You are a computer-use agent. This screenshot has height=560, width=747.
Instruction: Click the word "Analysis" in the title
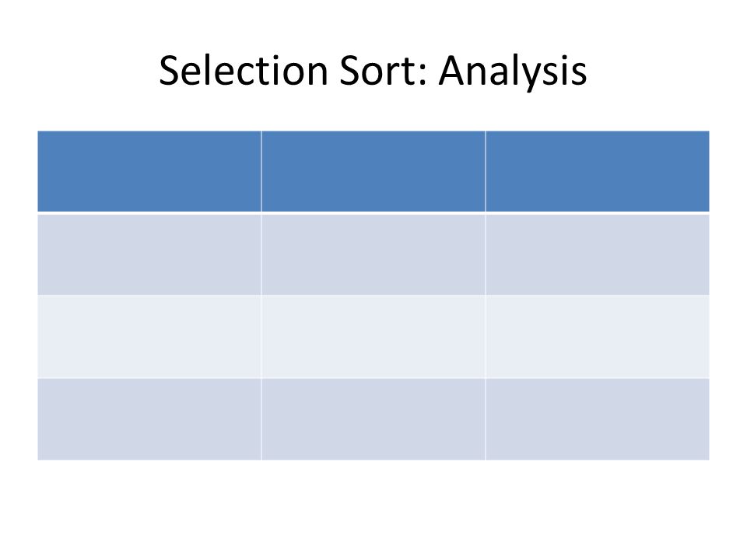(x=513, y=72)
